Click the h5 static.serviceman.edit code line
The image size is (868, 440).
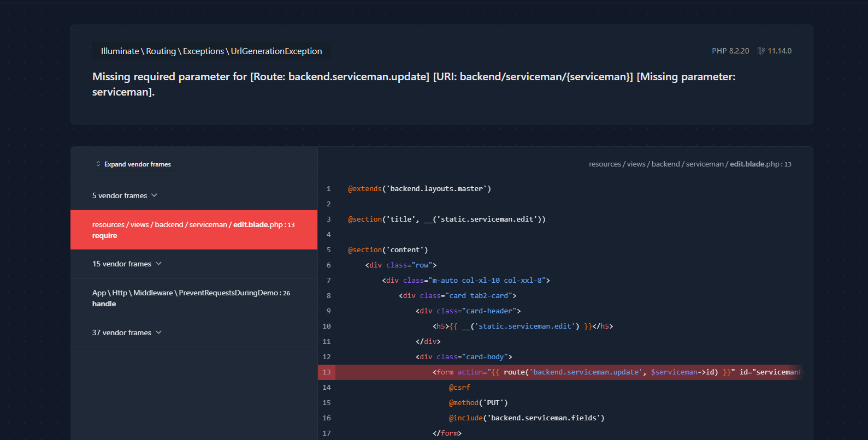pyautogui.click(x=523, y=326)
